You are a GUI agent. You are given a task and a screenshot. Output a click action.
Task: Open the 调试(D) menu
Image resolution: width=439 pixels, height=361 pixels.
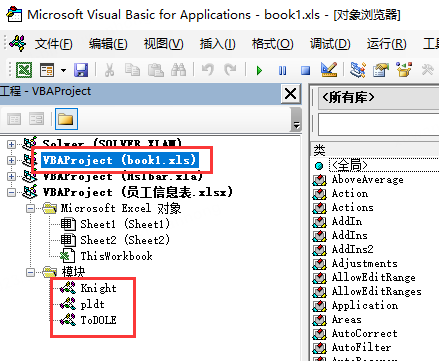pos(330,44)
